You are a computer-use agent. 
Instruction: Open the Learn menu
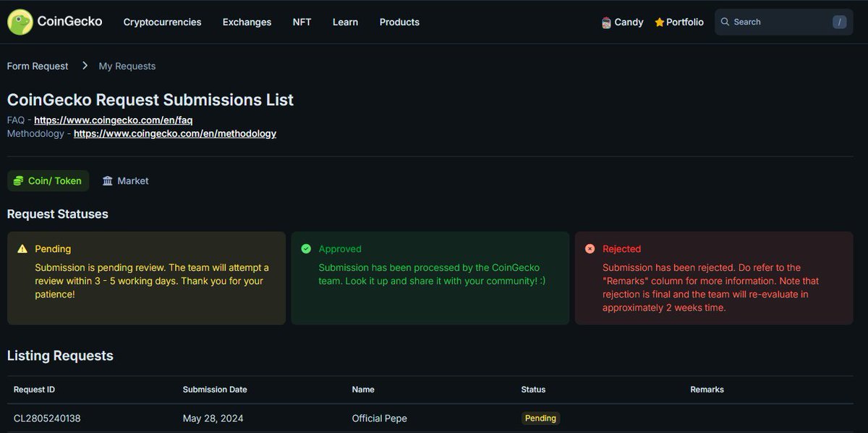345,22
